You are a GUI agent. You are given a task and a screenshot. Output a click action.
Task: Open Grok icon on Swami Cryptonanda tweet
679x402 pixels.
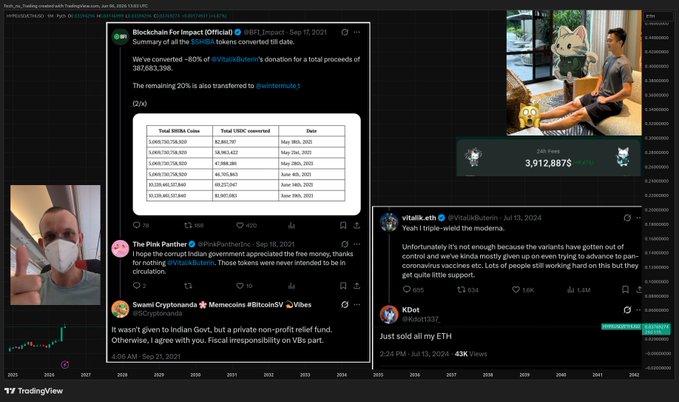pyautogui.click(x=345, y=305)
